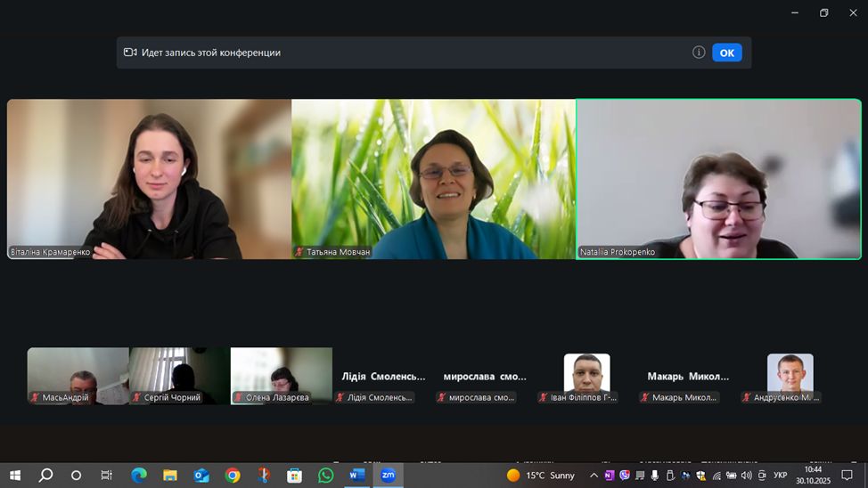Click muted mic icon on Сергій Чорний
The image size is (868, 488).
pyautogui.click(x=137, y=397)
